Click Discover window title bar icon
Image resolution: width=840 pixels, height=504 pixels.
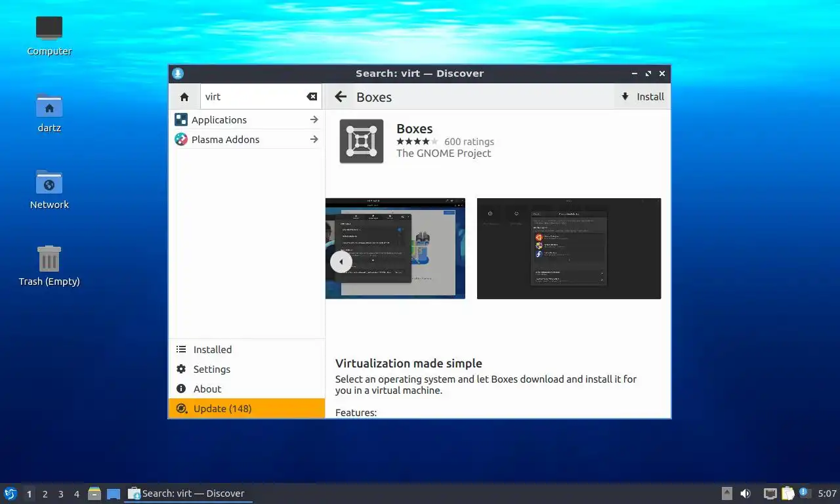pyautogui.click(x=178, y=73)
